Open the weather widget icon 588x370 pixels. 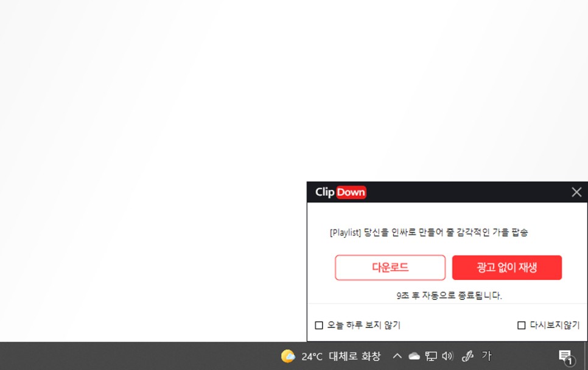click(288, 356)
